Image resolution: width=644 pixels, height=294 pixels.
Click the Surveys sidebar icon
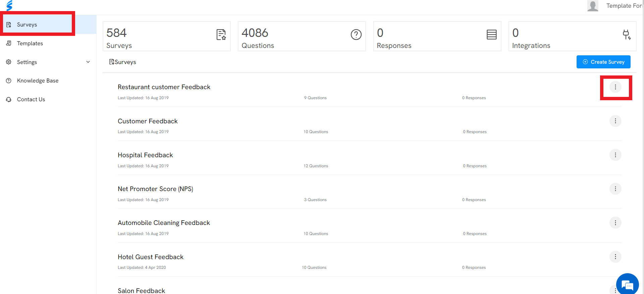[x=9, y=24]
